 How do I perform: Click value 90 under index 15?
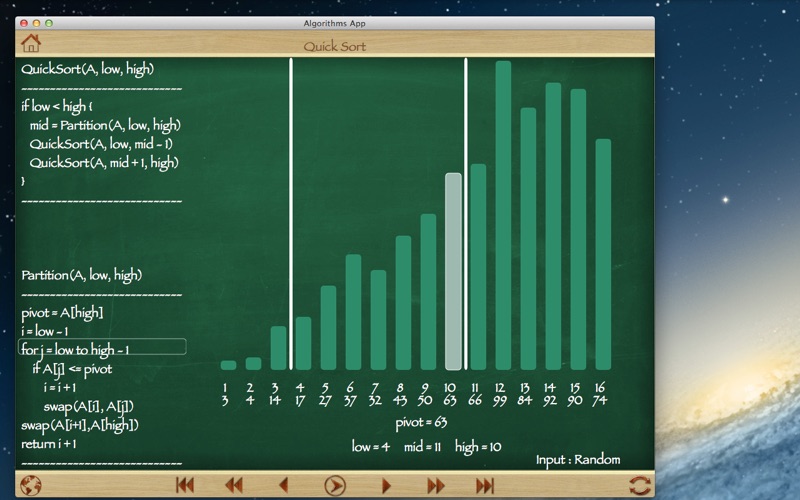(574, 401)
